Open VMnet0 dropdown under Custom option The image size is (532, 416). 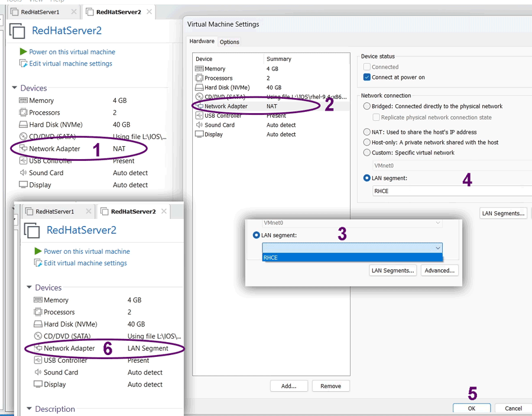pos(452,166)
